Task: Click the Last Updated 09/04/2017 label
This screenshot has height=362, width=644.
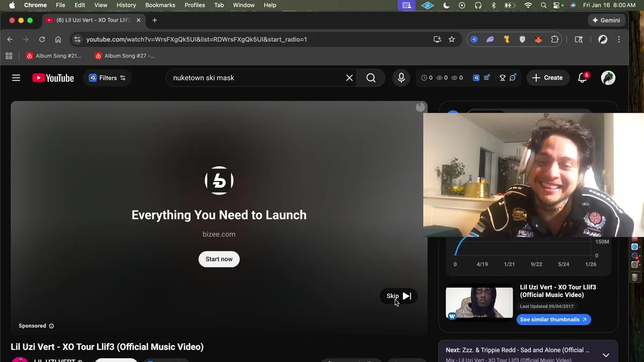Action: [x=546, y=306]
